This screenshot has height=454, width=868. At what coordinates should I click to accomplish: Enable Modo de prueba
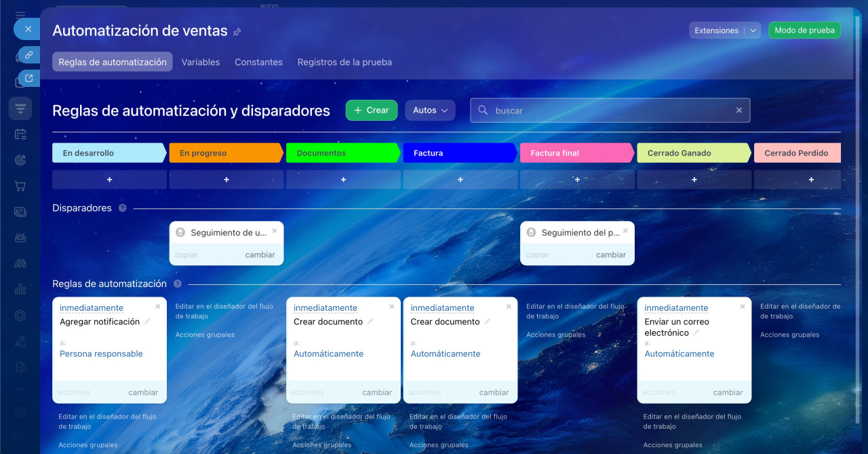point(804,31)
